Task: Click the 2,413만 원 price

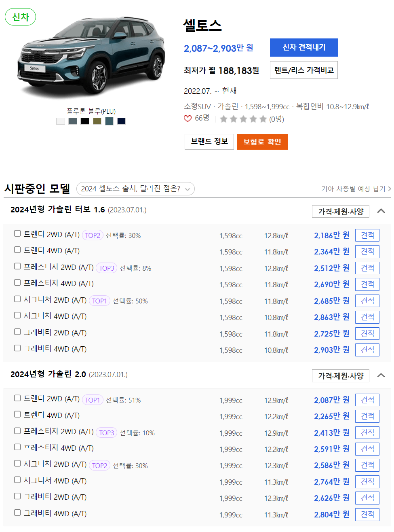Action: 332,433
